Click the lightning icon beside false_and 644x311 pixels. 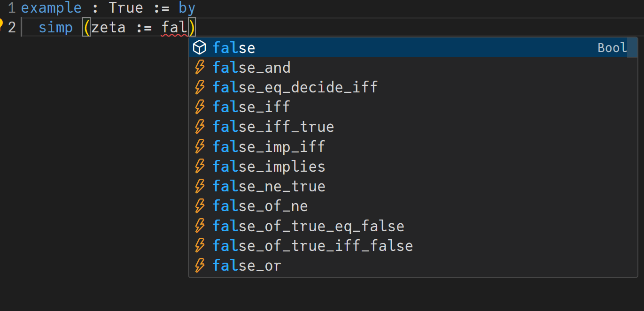(200, 68)
